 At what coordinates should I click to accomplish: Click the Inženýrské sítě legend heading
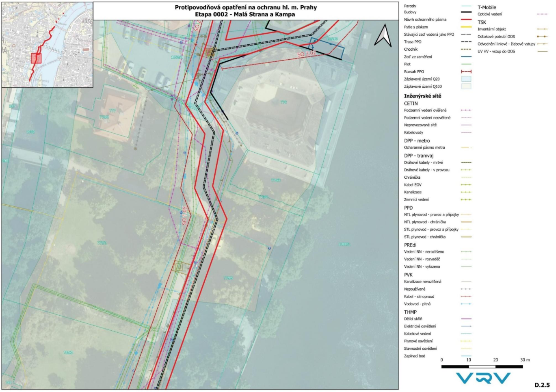422,96
